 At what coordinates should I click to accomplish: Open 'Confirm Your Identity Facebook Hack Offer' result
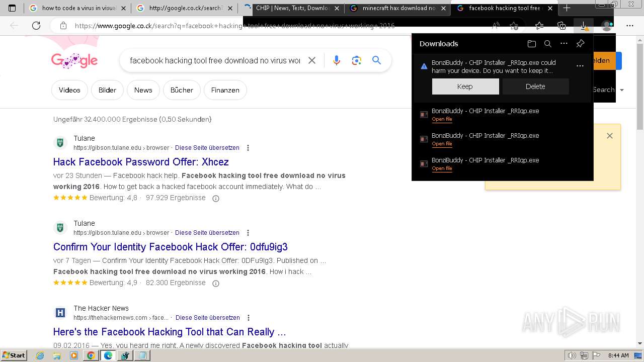[170, 247]
